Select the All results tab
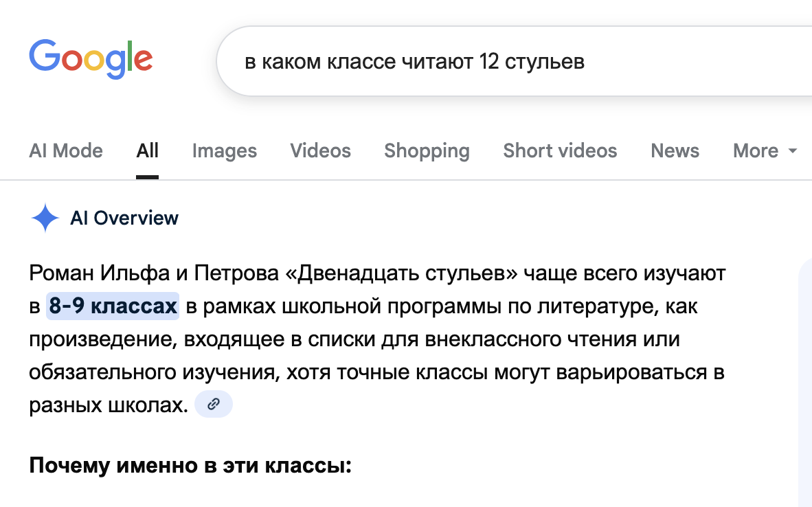This screenshot has height=507, width=812. pos(147,151)
